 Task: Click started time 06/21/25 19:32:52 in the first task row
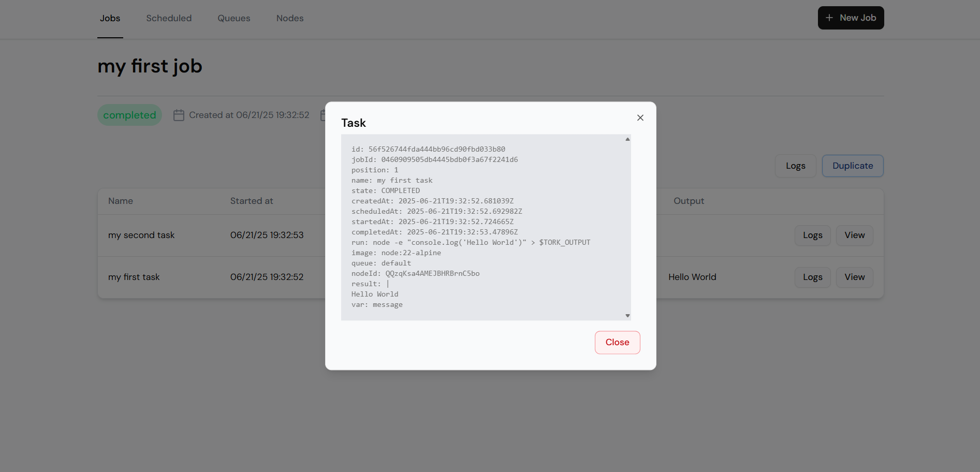click(x=267, y=277)
